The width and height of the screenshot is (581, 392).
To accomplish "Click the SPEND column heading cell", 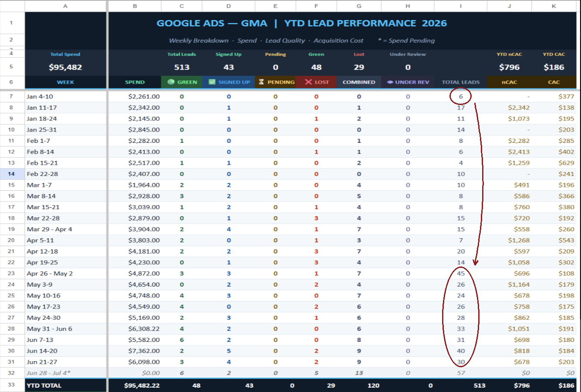I will 135,82.
